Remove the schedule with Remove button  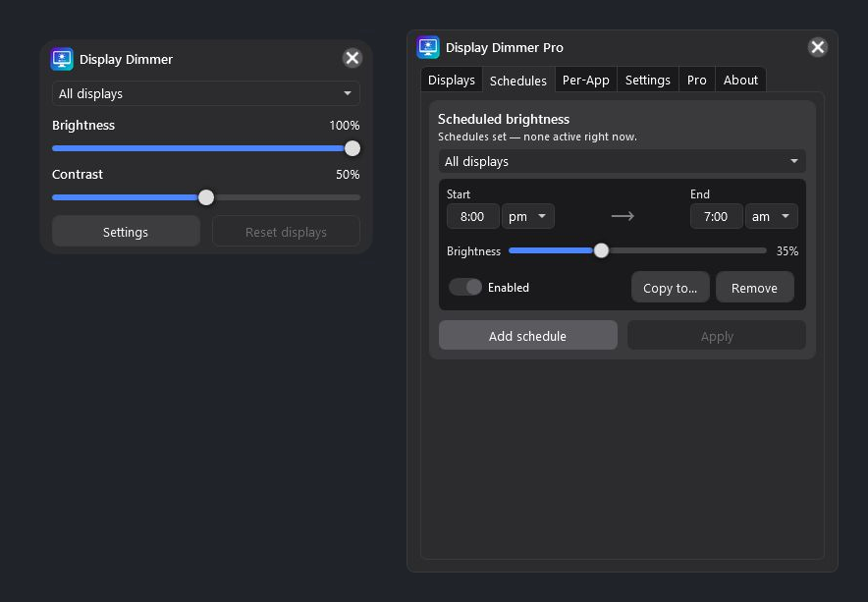pos(754,288)
